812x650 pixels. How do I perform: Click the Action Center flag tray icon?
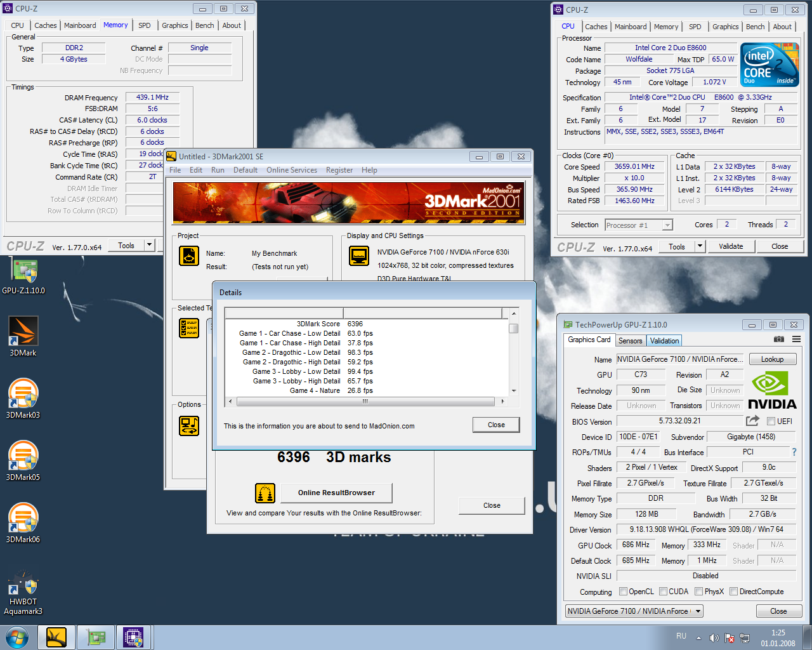point(730,638)
